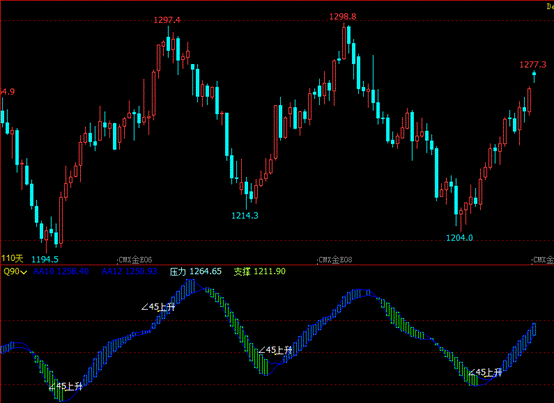The height and width of the screenshot is (403, 554).
Task: Click the 压力 1264.65 resistance value
Action: tap(195, 271)
